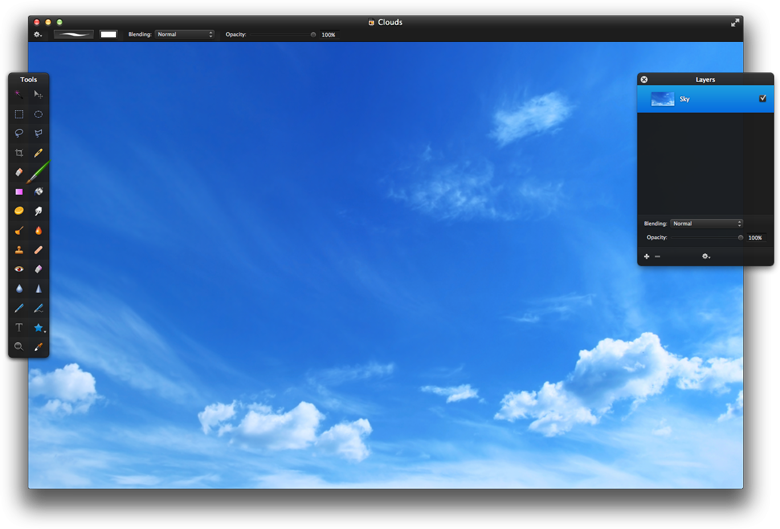780x529 pixels.
Task: Activate the Crop tool
Action: 18,153
